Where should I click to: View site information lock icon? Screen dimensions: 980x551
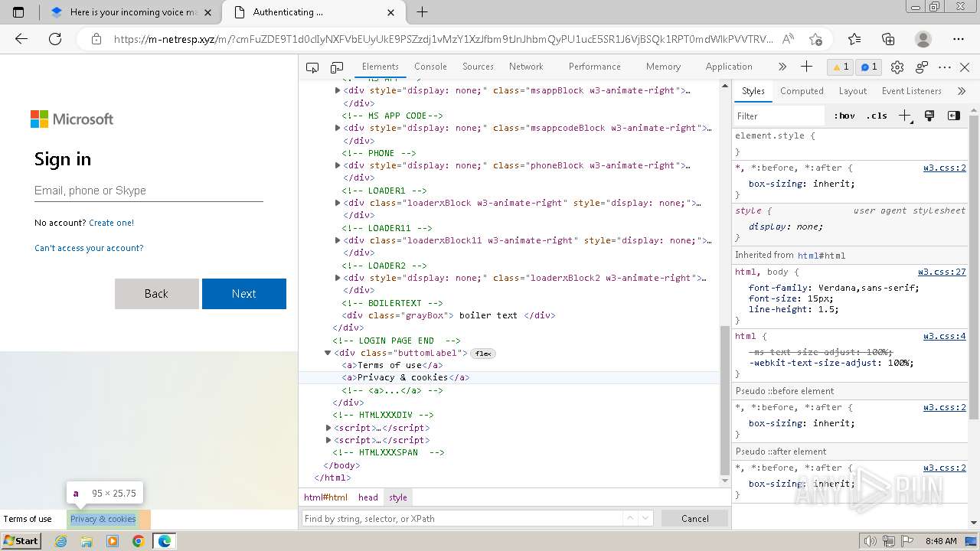[x=96, y=39]
